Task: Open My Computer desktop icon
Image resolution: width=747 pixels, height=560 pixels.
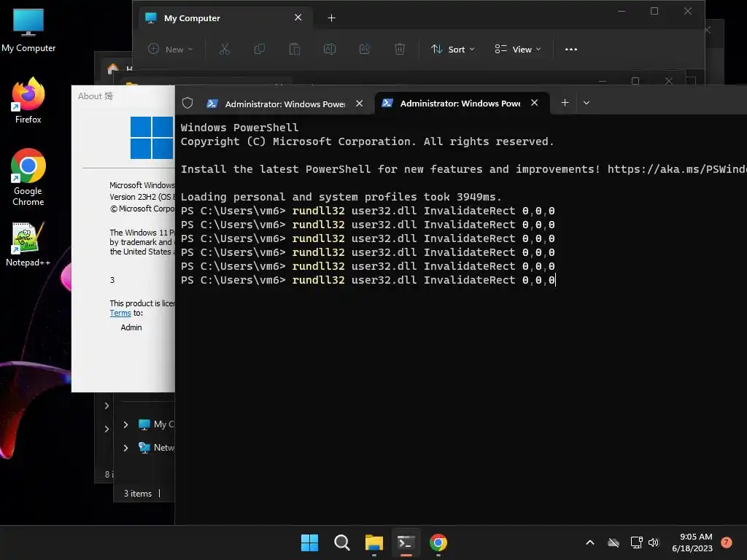Action: point(28,31)
